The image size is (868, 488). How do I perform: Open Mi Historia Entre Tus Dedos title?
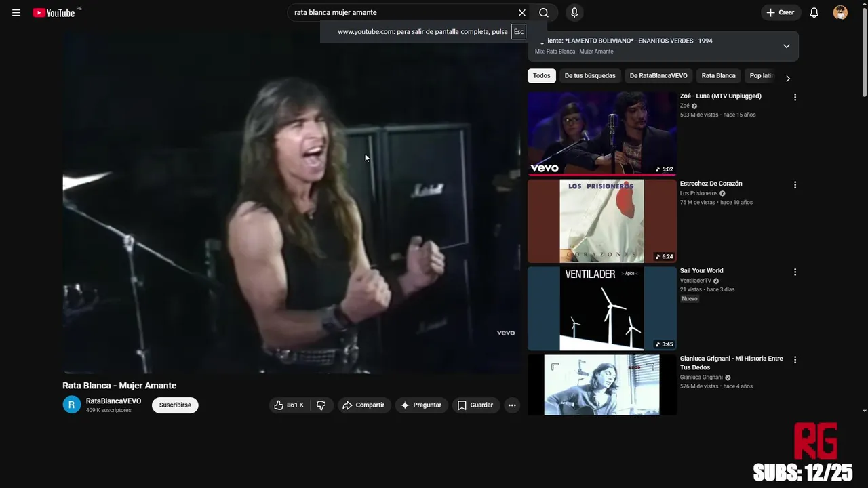click(732, 363)
